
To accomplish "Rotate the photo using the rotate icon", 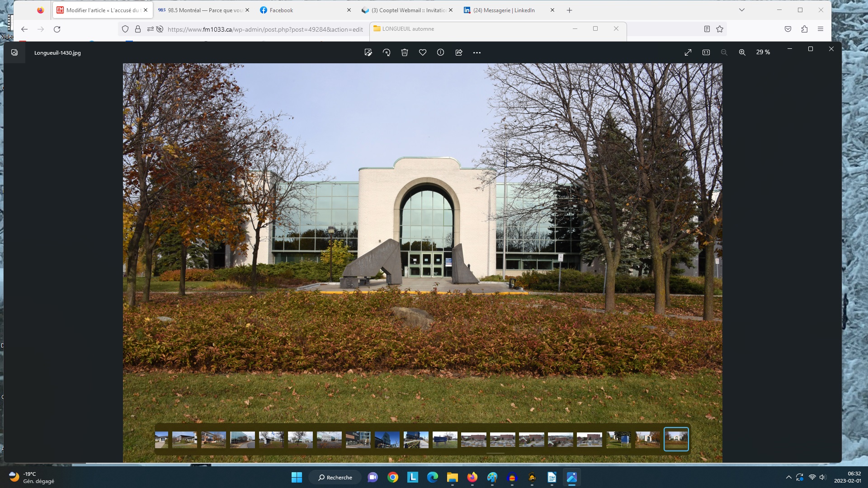I will [x=387, y=52].
